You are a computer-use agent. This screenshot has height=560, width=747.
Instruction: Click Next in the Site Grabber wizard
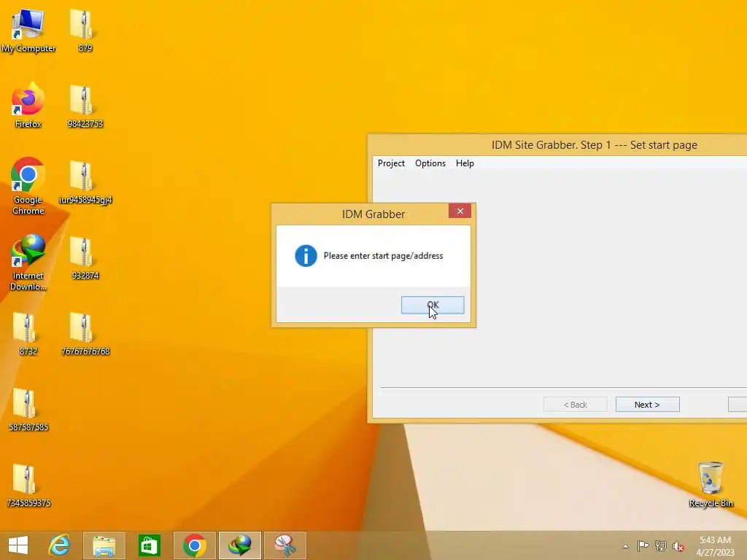click(648, 404)
